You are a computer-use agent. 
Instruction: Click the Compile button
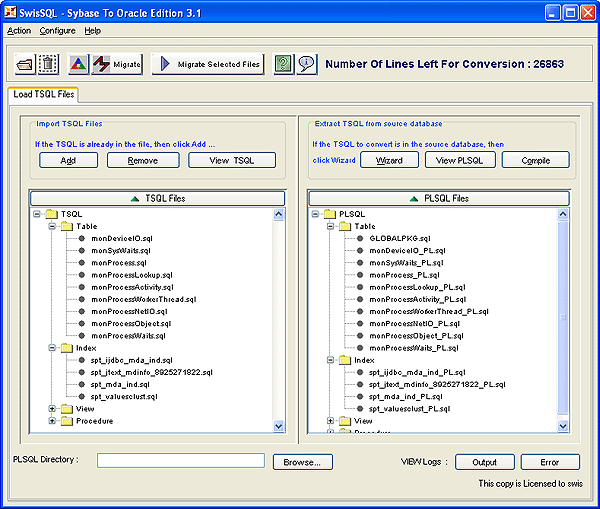pos(536,160)
